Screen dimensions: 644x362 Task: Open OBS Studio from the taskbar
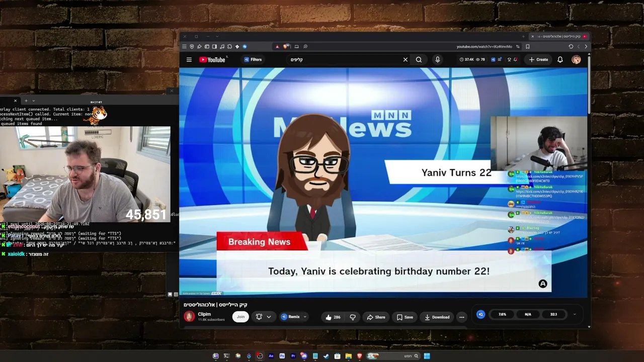point(260,356)
